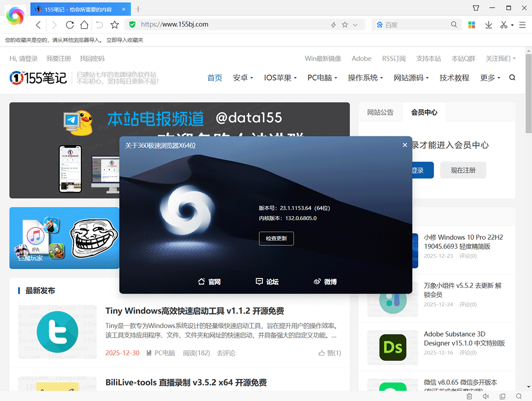Viewport: 532px width, 401px height.
Task: Open the colorful extensions grid icon
Action: coord(471,25)
